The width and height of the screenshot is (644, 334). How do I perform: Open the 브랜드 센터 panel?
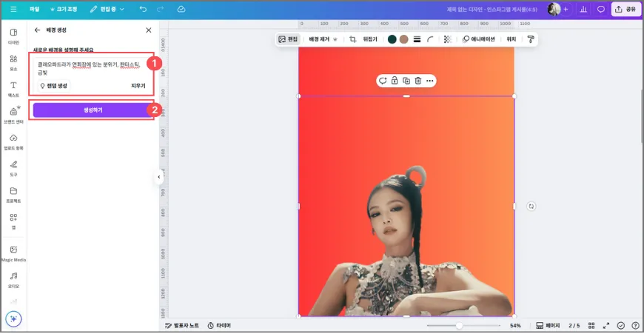(13, 116)
